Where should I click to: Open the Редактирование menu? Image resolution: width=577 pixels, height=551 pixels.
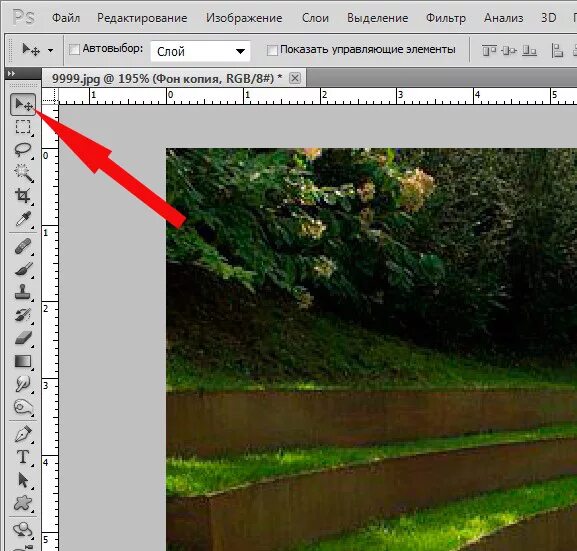pyautogui.click(x=142, y=18)
